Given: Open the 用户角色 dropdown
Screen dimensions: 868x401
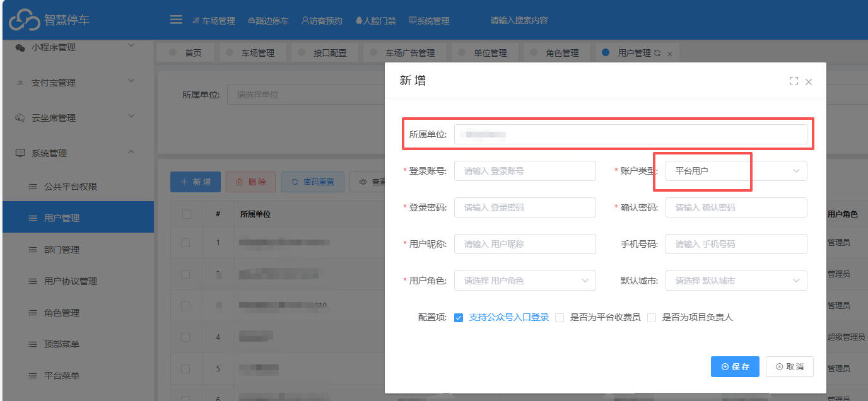Looking at the screenshot, I should [525, 281].
